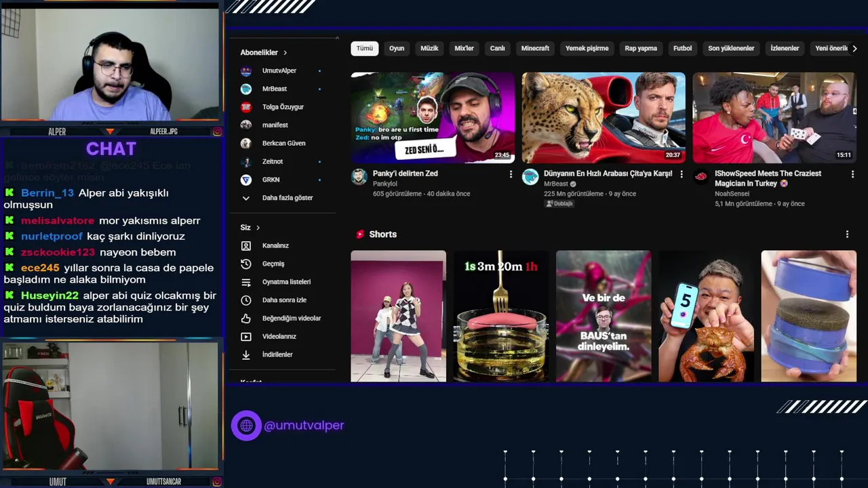Select the Tümü filter chip

pyautogui.click(x=365, y=48)
